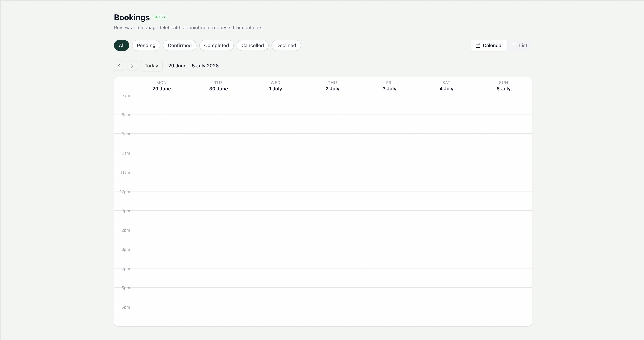Viewport: 644px width, 340px height.
Task: Filter bookings by Cancelled
Action: coord(253,46)
